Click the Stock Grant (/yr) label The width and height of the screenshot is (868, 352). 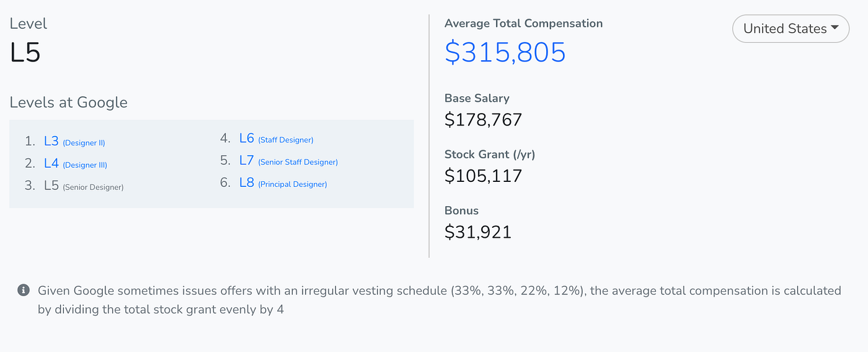490,155
